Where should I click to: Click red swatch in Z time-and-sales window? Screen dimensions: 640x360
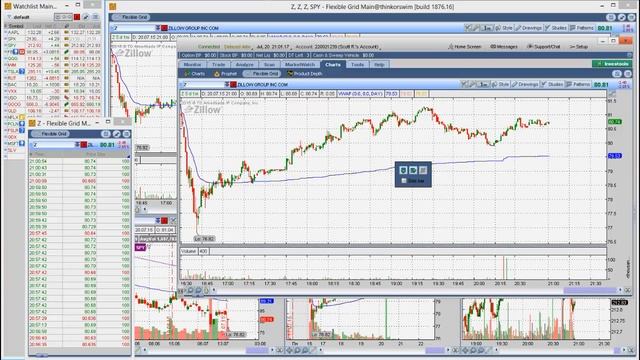coord(84,145)
